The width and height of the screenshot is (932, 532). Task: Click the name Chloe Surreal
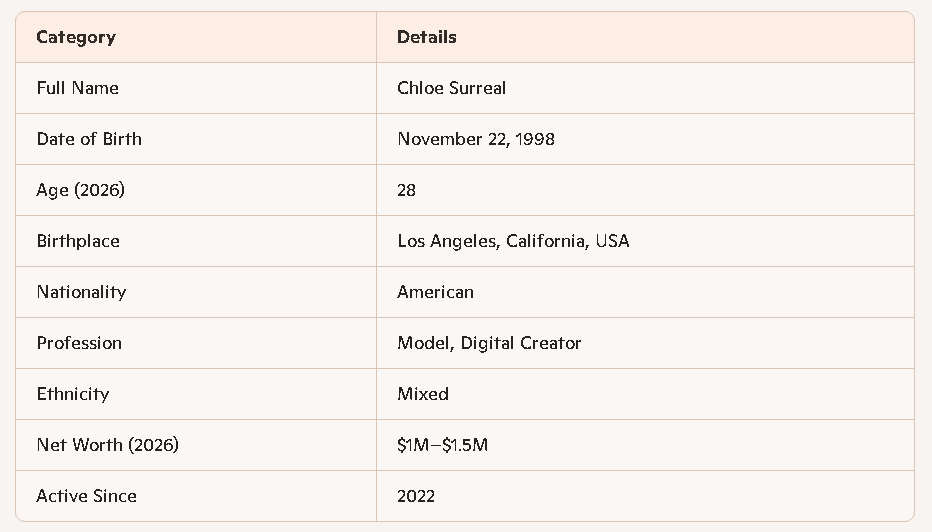click(452, 88)
